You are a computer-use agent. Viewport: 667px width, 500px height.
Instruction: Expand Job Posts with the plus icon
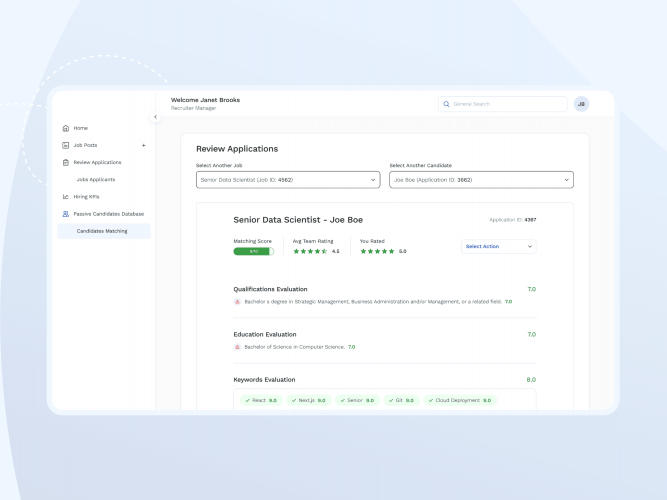click(143, 145)
